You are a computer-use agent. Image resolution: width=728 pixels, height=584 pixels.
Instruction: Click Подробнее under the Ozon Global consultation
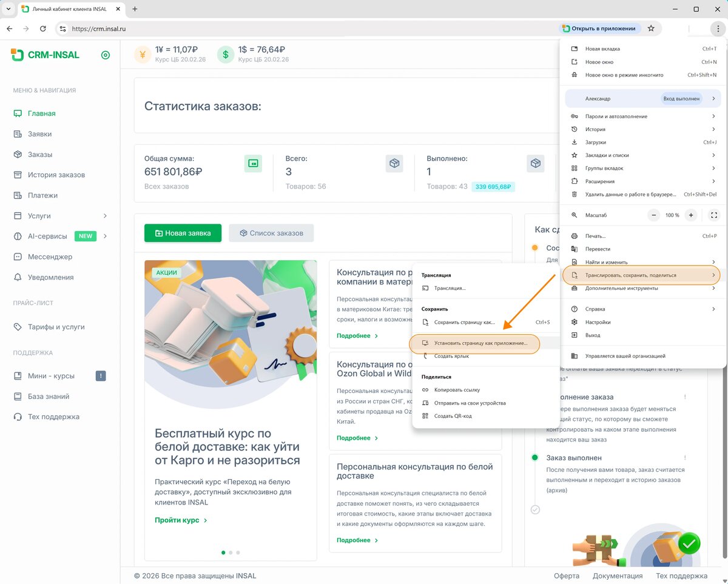tap(357, 438)
